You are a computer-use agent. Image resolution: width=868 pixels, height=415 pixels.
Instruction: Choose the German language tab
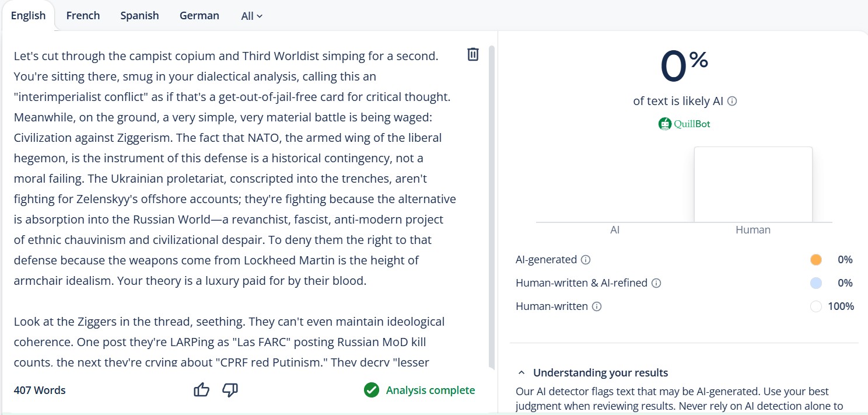(199, 16)
